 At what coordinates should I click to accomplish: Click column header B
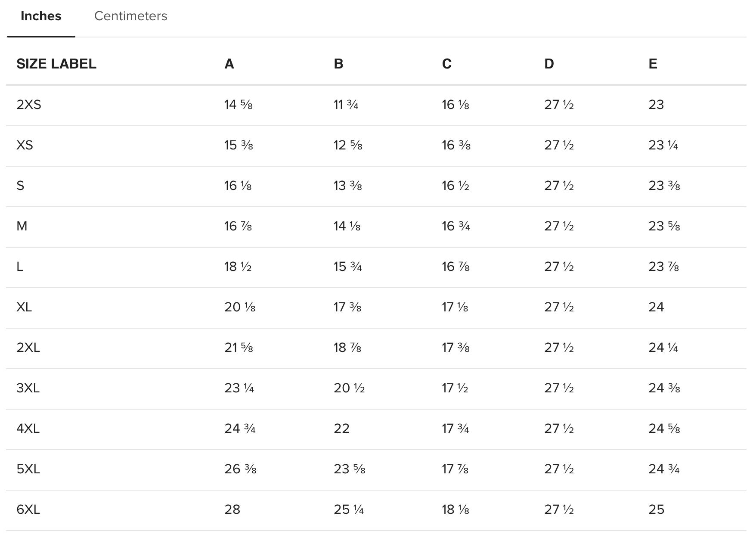(338, 64)
